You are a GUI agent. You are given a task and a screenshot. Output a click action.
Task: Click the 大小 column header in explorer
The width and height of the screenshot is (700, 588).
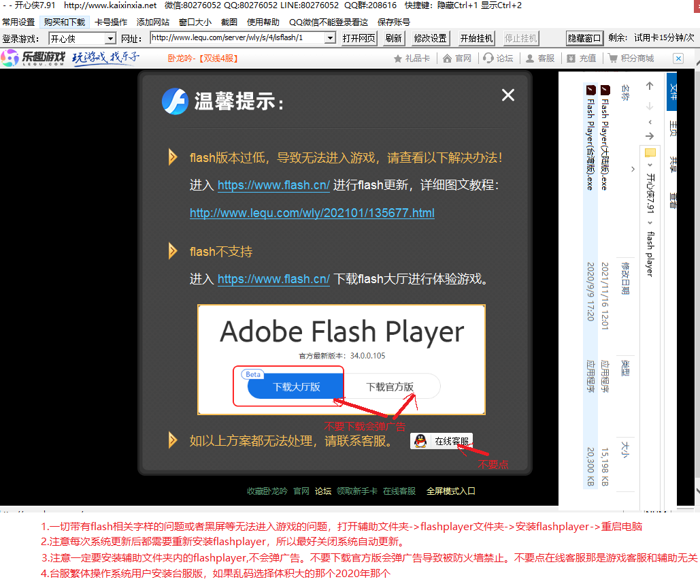(625, 450)
